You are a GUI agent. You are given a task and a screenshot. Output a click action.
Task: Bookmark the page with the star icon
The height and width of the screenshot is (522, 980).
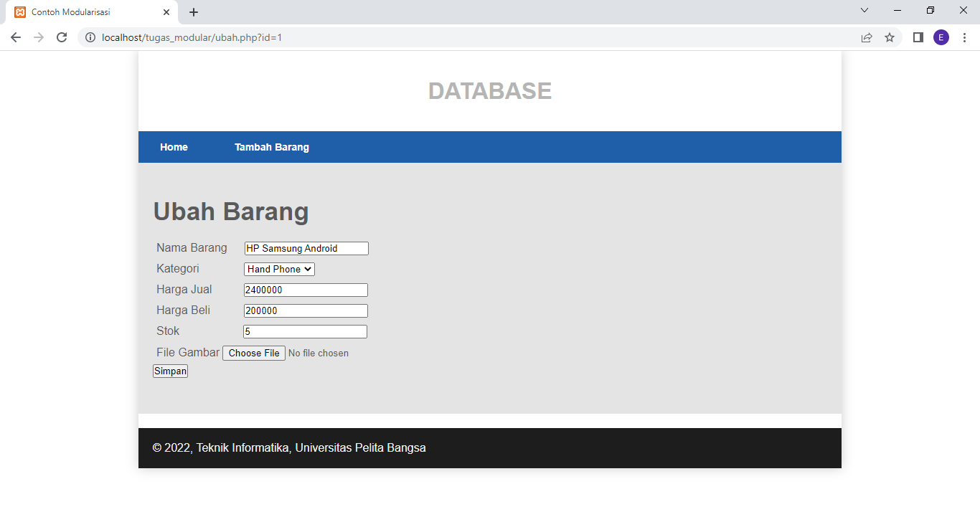[x=890, y=37]
